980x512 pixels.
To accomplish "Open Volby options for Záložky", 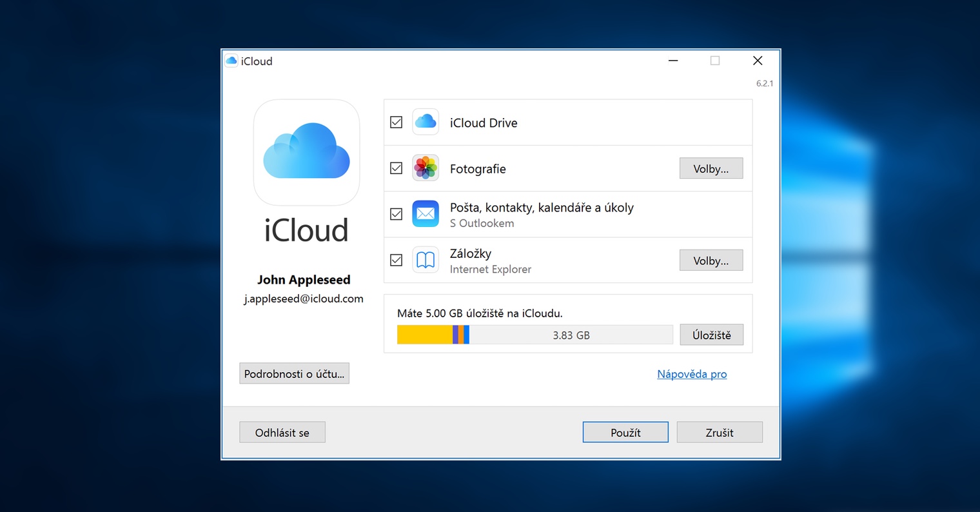I will (x=710, y=261).
